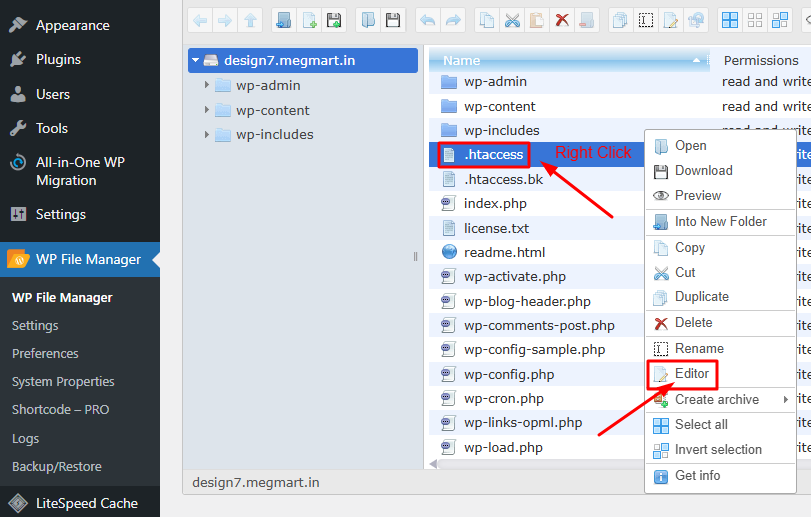Click the red X Delete toolbar icon
Viewport: 811px width, 517px height.
[562, 20]
